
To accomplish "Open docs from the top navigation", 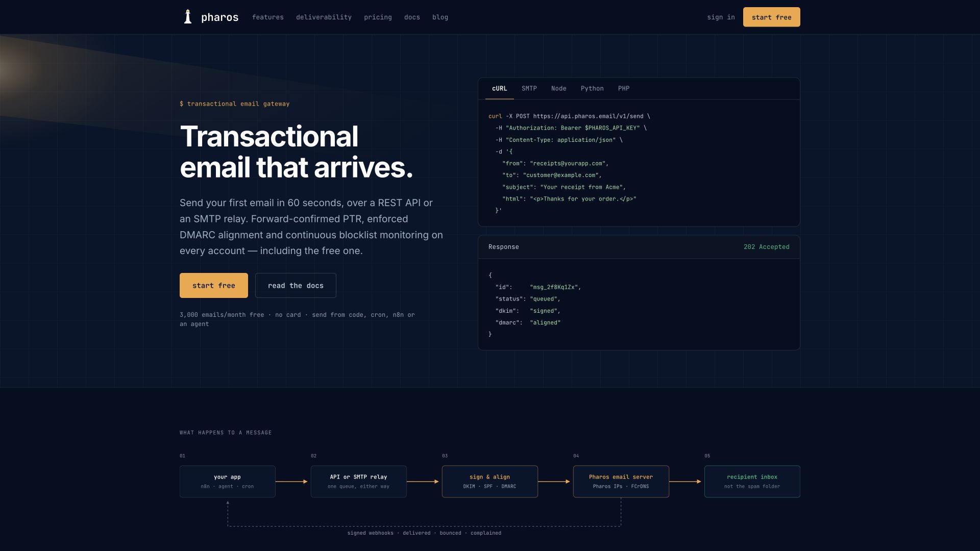I will (x=412, y=17).
